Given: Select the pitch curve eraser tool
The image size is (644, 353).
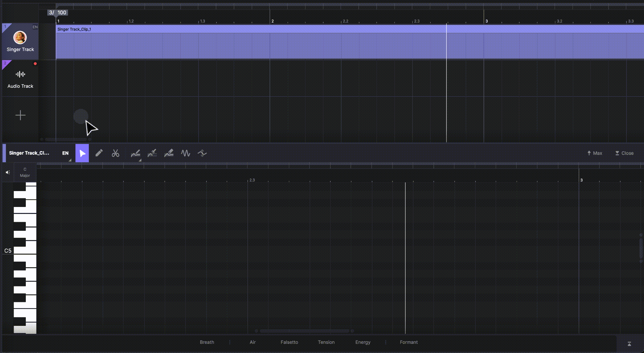Looking at the screenshot, I should [169, 153].
